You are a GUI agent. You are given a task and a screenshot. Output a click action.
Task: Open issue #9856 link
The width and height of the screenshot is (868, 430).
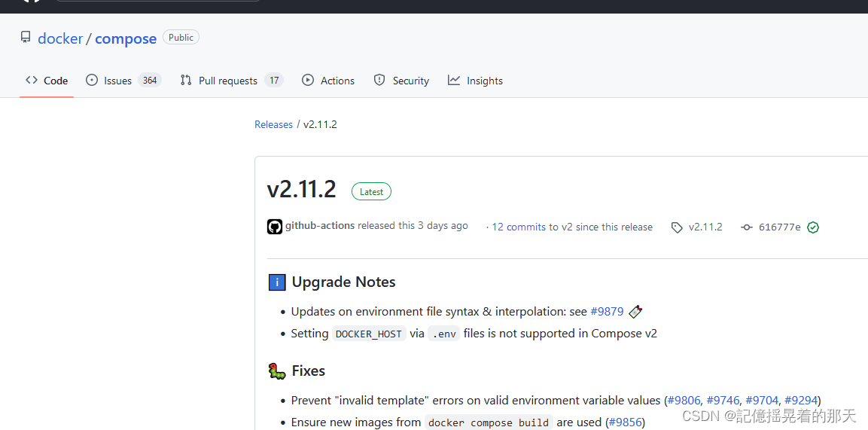coord(625,422)
